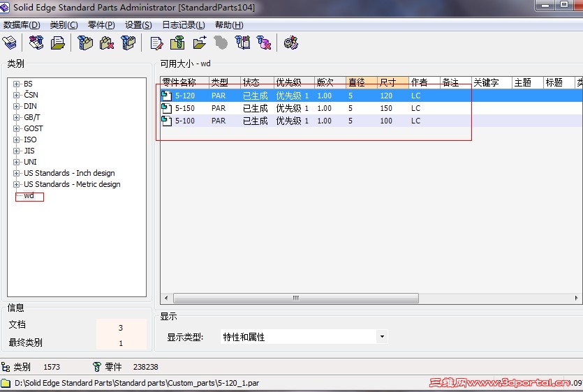The image size is (583, 392).
Task: Click the 主题 column header
Action: click(x=527, y=82)
